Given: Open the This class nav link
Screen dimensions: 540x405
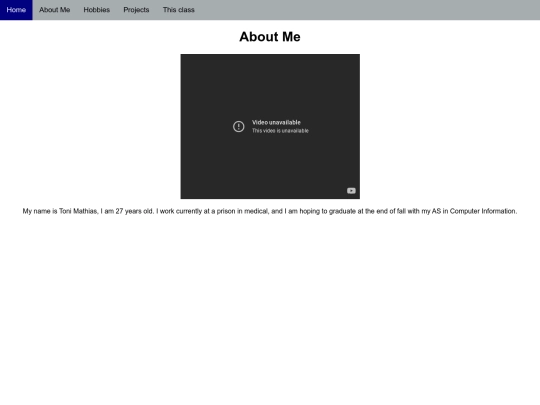Looking at the screenshot, I should [178, 10].
